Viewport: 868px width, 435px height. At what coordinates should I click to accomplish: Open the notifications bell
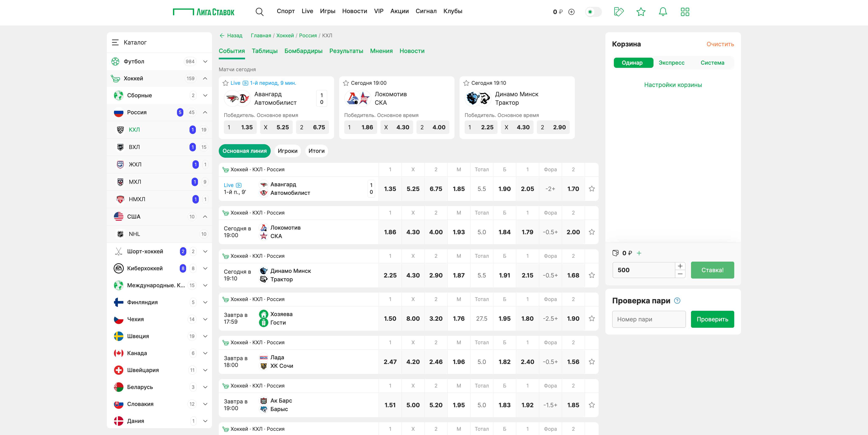click(x=662, y=12)
